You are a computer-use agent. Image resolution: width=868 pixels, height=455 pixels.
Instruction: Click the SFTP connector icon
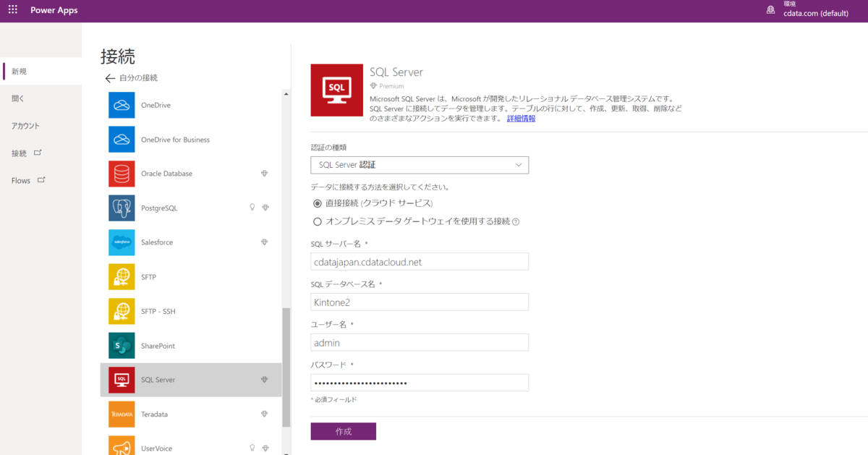122,277
